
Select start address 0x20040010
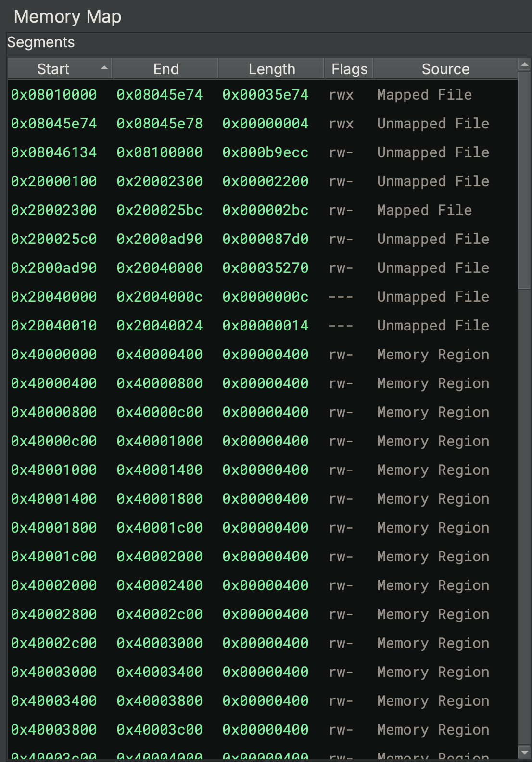pos(54,326)
